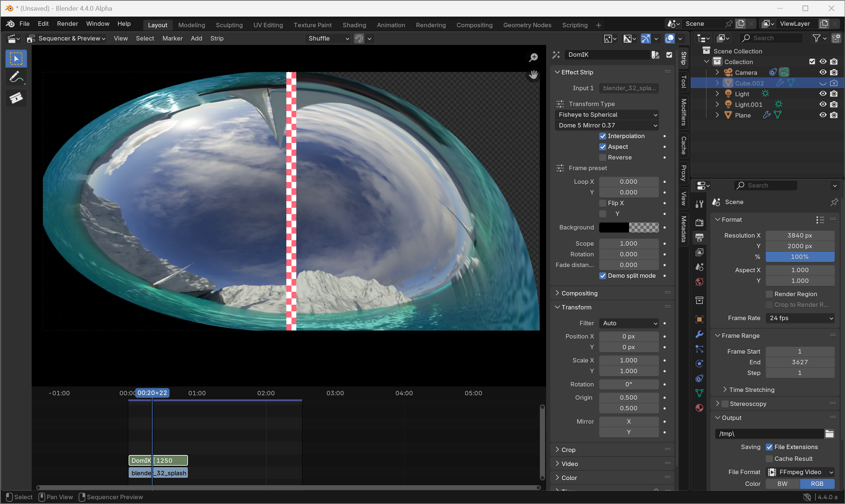Switch to the Compositing workspace tab
This screenshot has height=504, width=845.
click(474, 25)
